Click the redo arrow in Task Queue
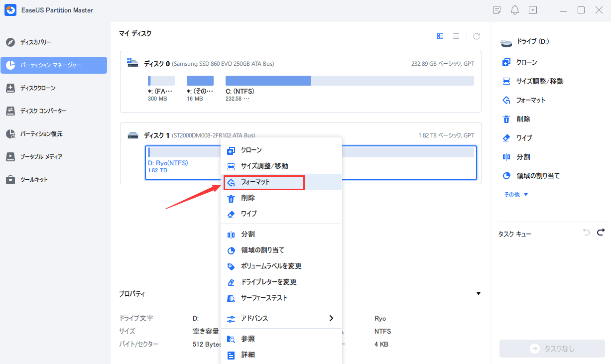Screen dimensions: 611x364 point(601,232)
